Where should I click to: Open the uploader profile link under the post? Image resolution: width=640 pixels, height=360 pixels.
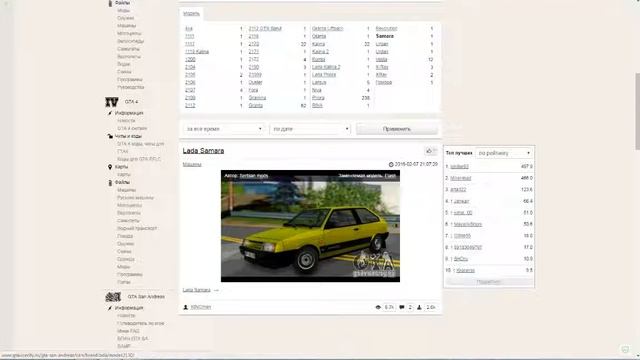[201, 307]
